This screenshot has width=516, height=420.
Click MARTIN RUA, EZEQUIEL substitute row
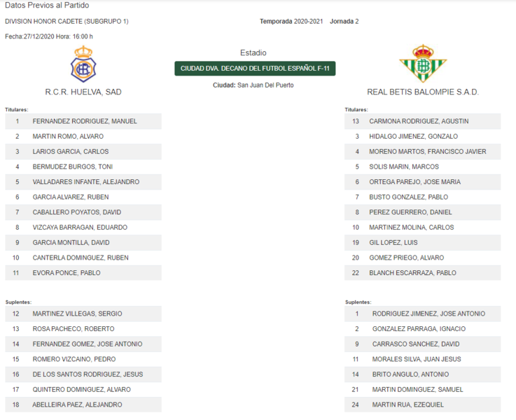[423, 405]
